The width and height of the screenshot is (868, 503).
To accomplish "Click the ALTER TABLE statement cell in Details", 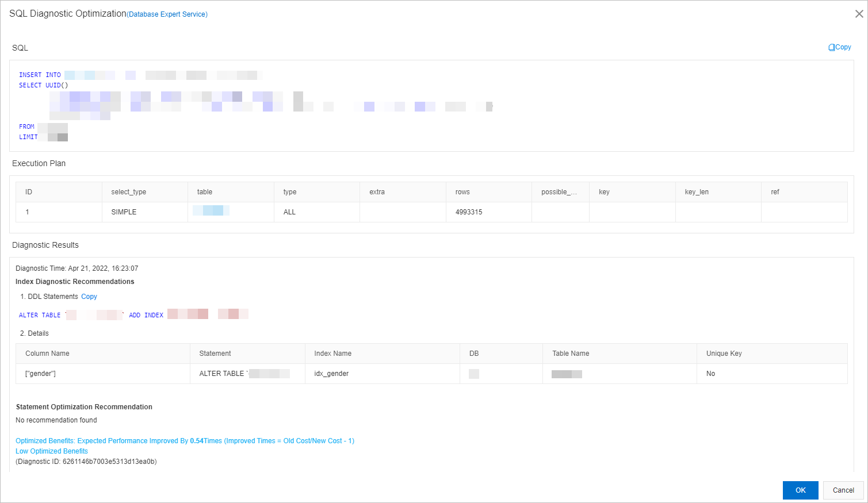I will [247, 374].
